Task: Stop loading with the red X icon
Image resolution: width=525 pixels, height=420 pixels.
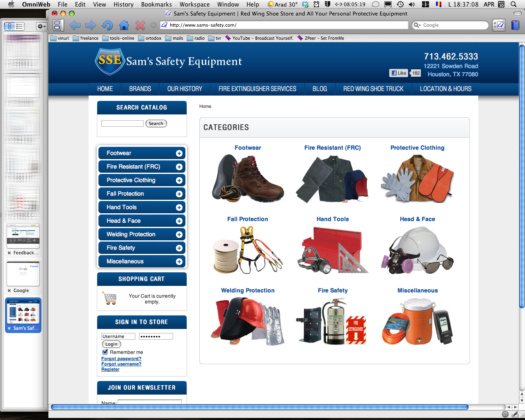Action: click(140, 25)
